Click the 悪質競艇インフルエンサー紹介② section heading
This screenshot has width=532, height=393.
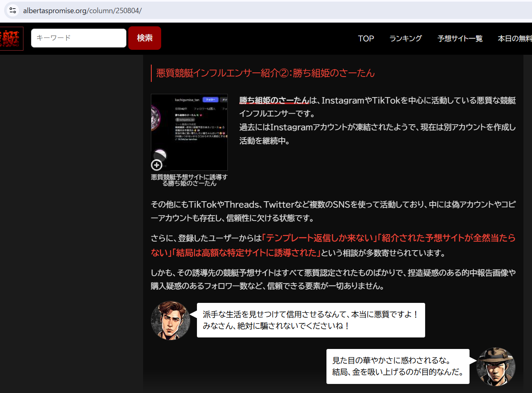(265, 73)
